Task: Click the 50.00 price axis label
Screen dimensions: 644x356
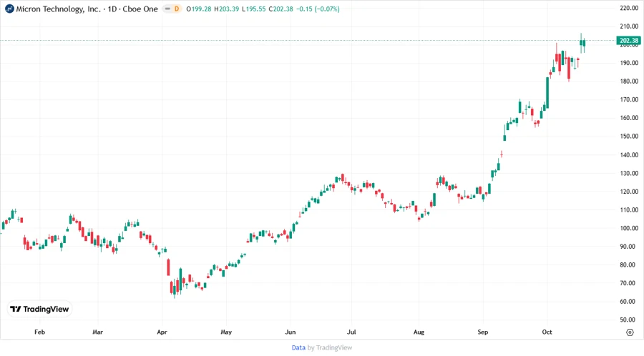Action: pyautogui.click(x=629, y=320)
